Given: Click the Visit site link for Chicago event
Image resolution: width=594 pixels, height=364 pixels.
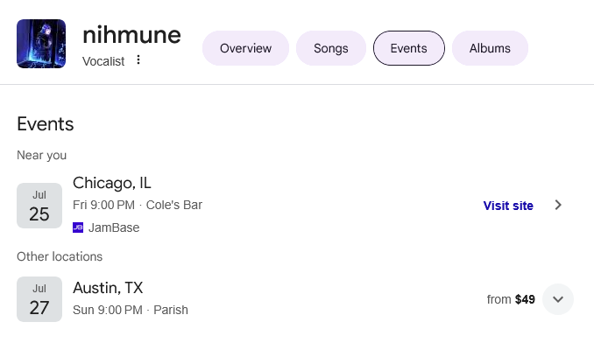Looking at the screenshot, I should (x=508, y=206).
